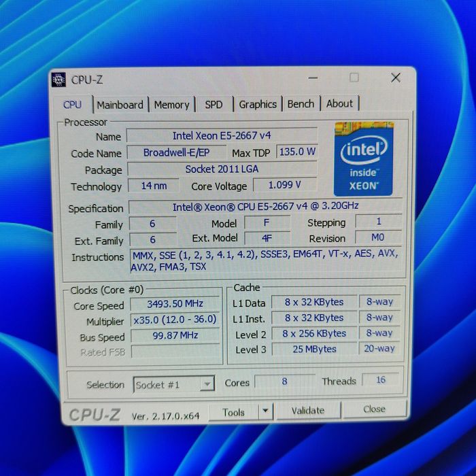This screenshot has width=476, height=476.
Task: Select the Code Name value Broadwell-E/EP
Action: (x=176, y=152)
